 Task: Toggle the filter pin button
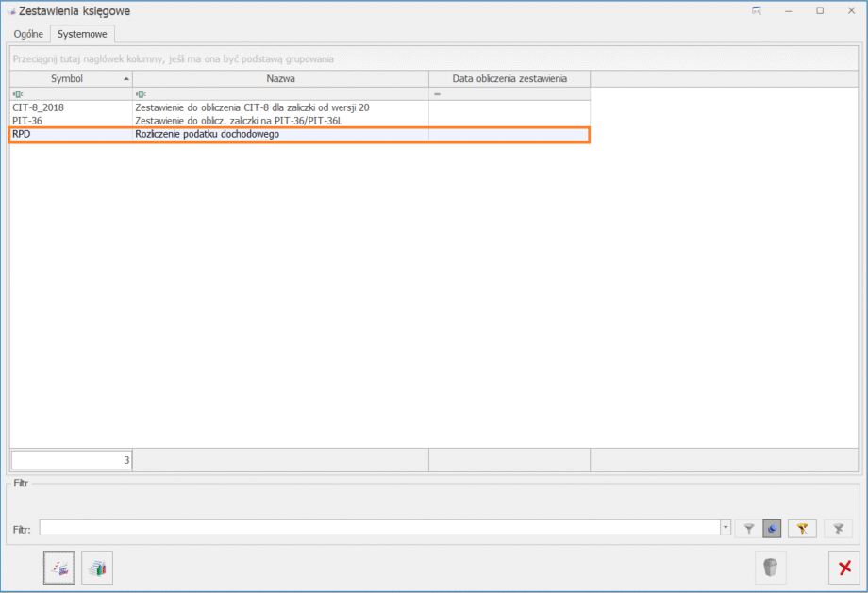[x=772, y=529]
